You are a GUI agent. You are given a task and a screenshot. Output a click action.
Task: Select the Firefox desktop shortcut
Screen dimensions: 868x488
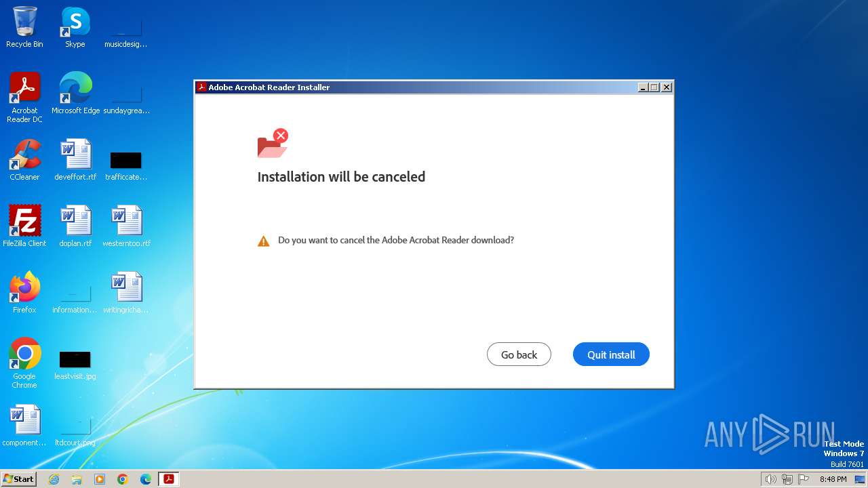click(24, 293)
